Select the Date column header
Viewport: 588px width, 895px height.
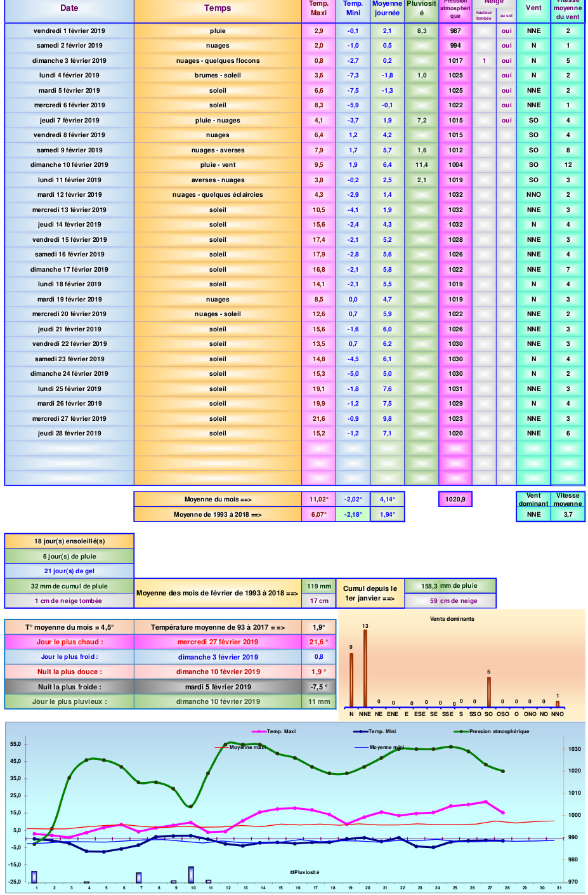(69, 8)
